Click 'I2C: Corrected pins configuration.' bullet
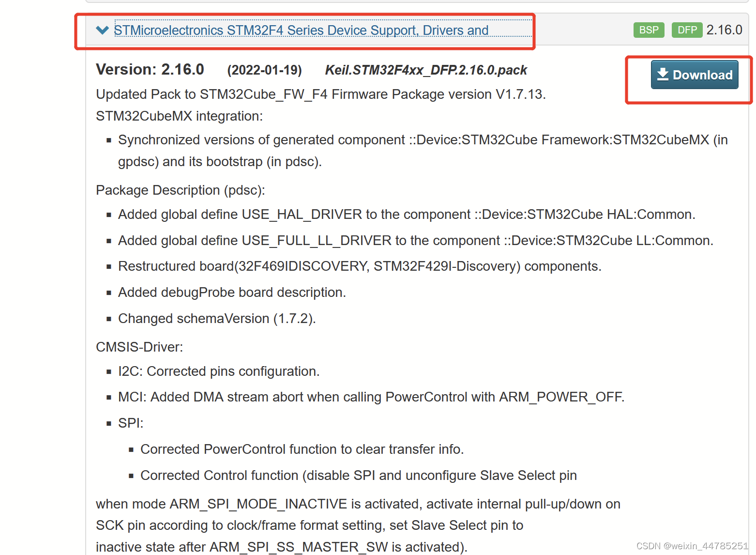Screen dimensions: 756x555 (x=219, y=371)
